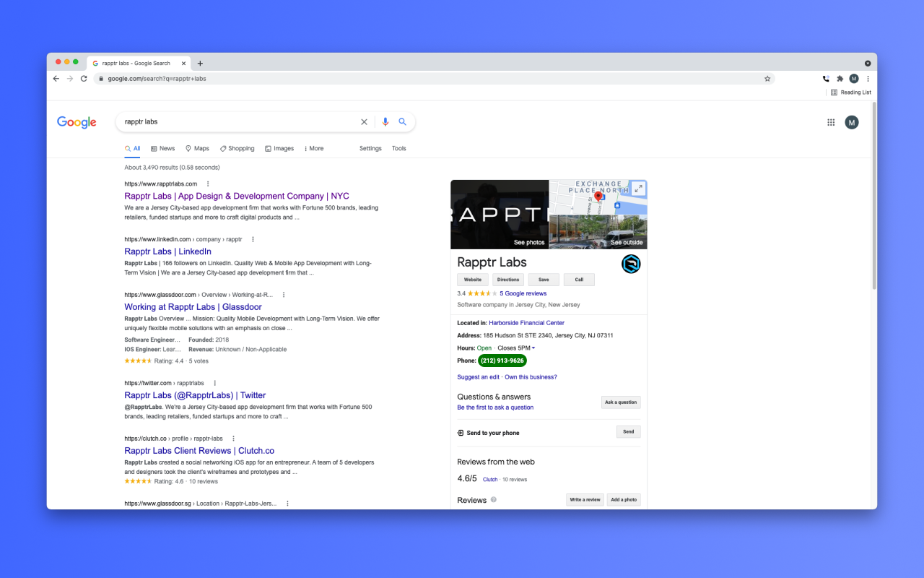Click Be the first to ask a question
The image size is (924, 578).
495,407
